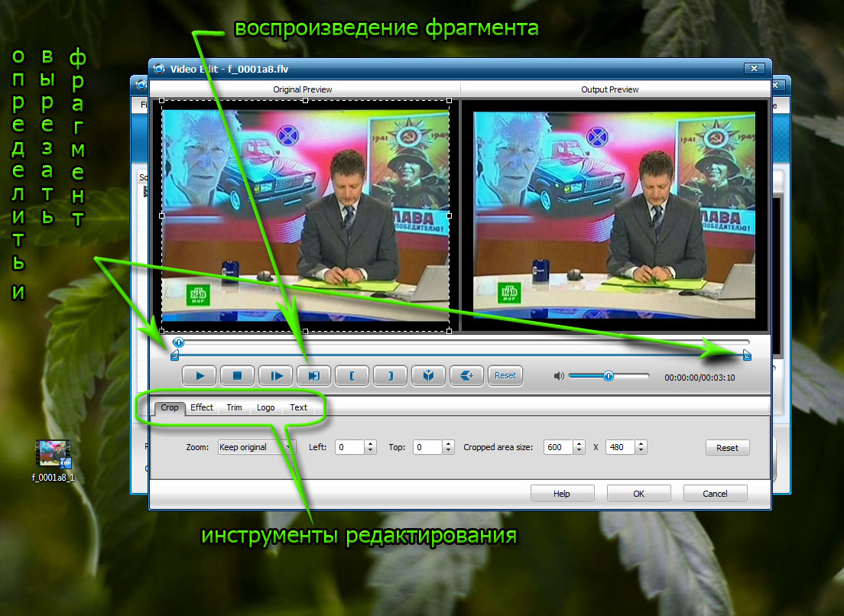This screenshot has height=616, width=844.
Task: Open the Trim tab
Action: 234,407
